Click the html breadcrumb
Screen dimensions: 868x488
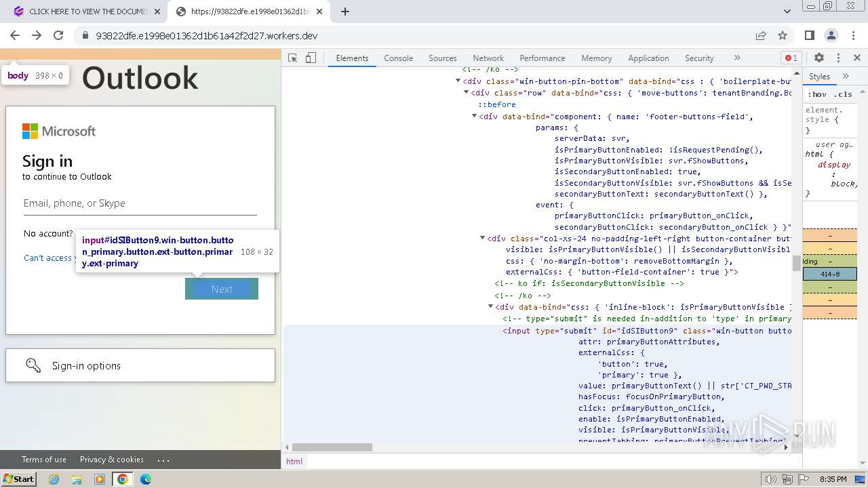pyautogui.click(x=294, y=461)
